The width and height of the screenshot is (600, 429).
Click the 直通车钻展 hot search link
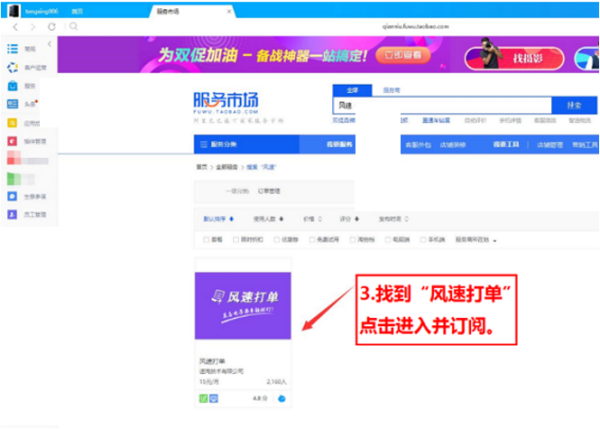(x=436, y=120)
